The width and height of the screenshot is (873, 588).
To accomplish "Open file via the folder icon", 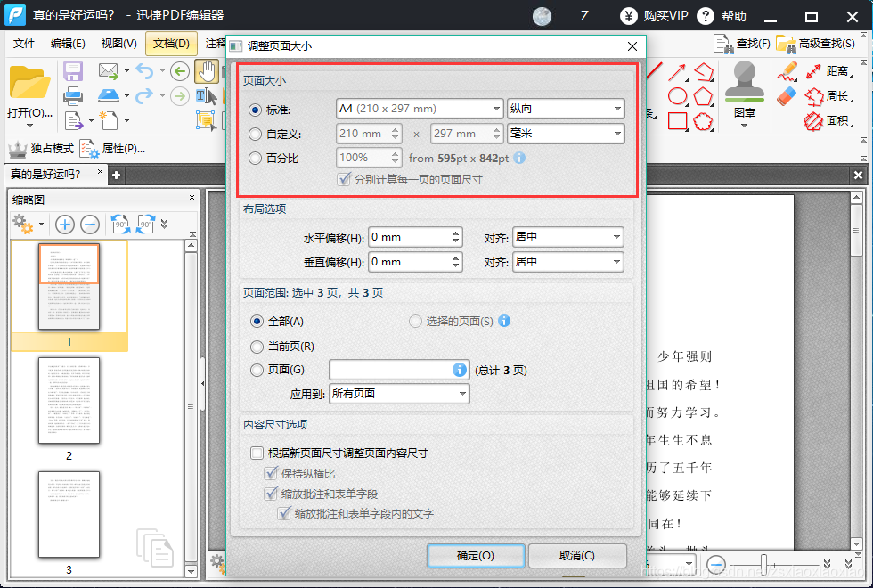I will (30, 82).
